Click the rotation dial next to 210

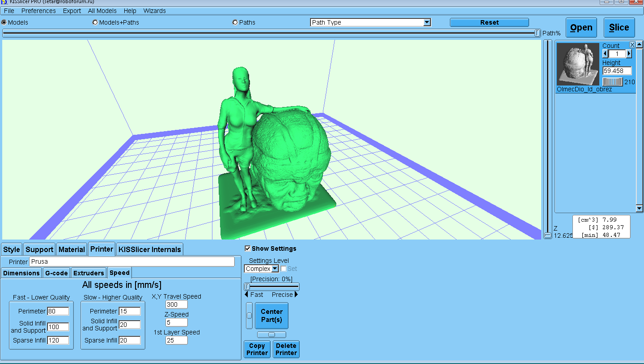tap(612, 82)
